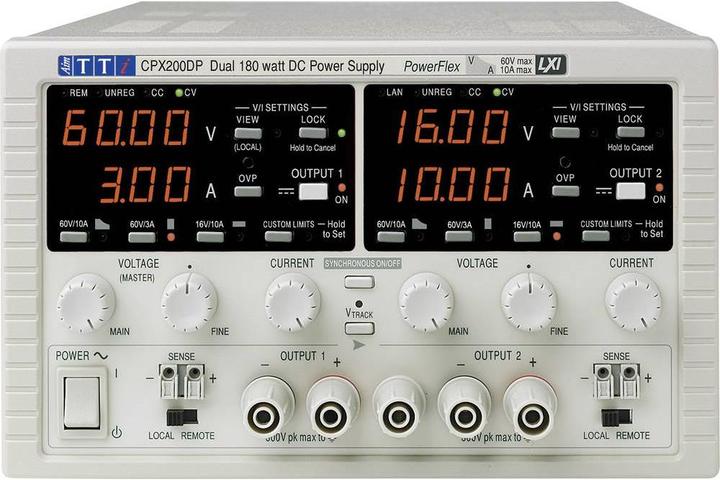Click the Output 1 FINE voltage knob
The height and width of the screenshot is (480, 720).
point(189,302)
